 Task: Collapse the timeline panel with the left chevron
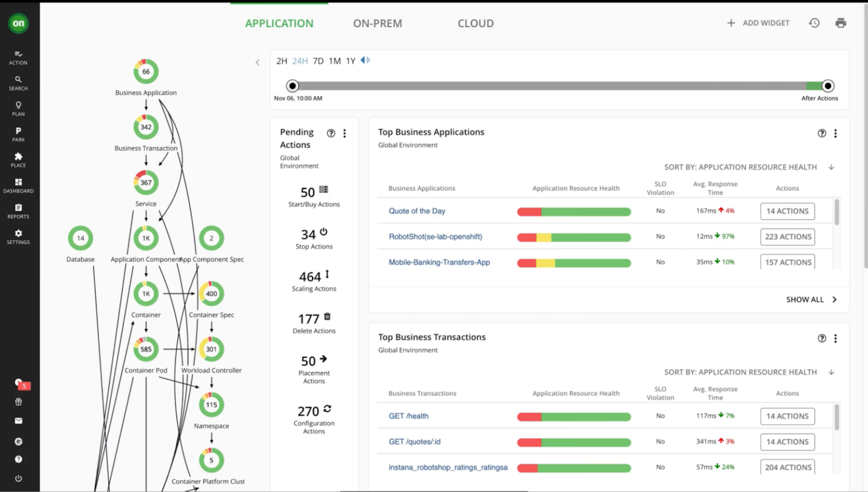[x=257, y=62]
